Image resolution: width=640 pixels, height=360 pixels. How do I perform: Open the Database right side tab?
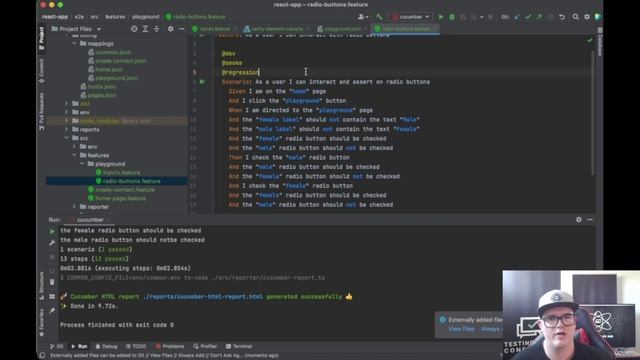pyautogui.click(x=600, y=42)
